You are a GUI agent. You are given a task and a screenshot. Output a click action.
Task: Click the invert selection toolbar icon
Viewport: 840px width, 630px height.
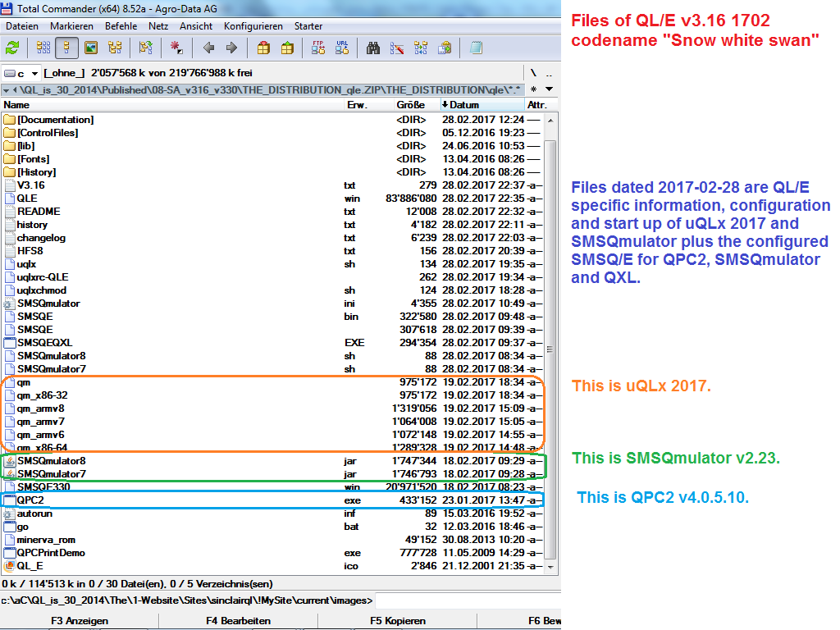pos(145,48)
